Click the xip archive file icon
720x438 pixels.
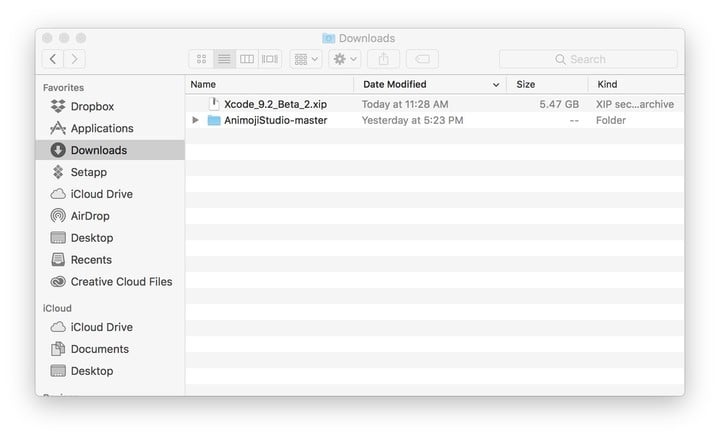point(214,104)
